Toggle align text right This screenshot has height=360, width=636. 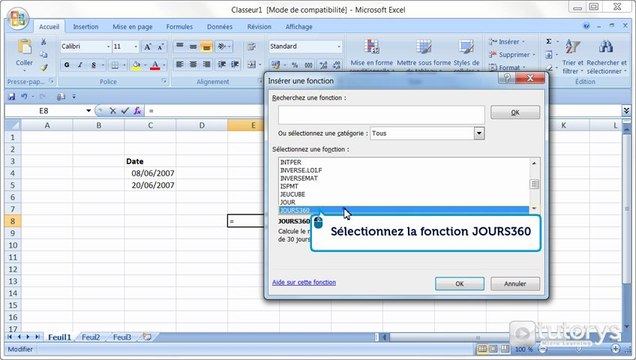(207, 64)
